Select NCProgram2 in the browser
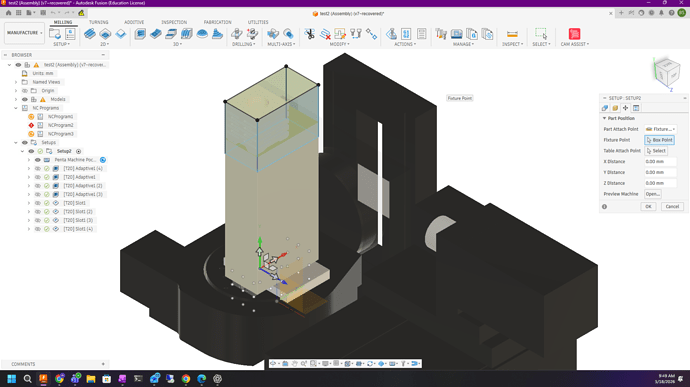Image resolution: width=690 pixels, height=387 pixels. (61, 125)
